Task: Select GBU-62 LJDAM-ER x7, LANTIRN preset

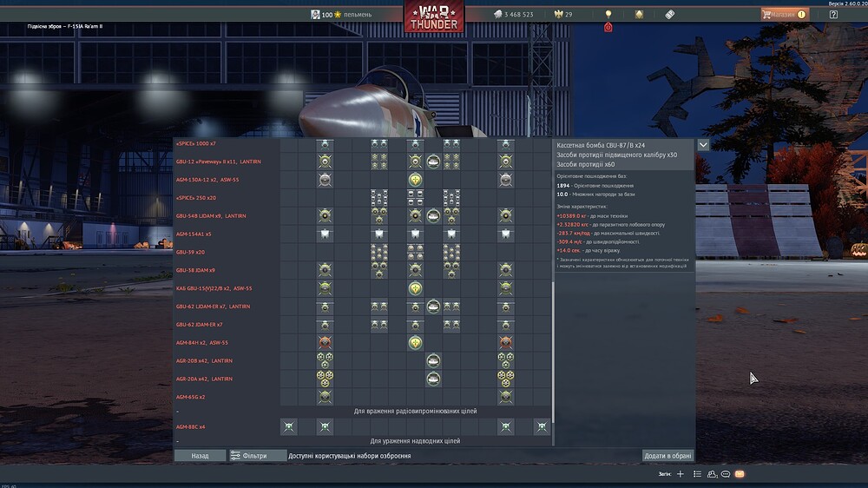Action: point(214,307)
